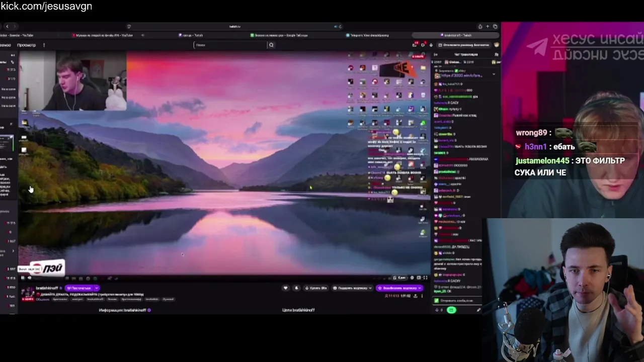Show the browser tab overview icon
Image resolution: width=644 pixels, height=362 pixels.
[495, 26]
